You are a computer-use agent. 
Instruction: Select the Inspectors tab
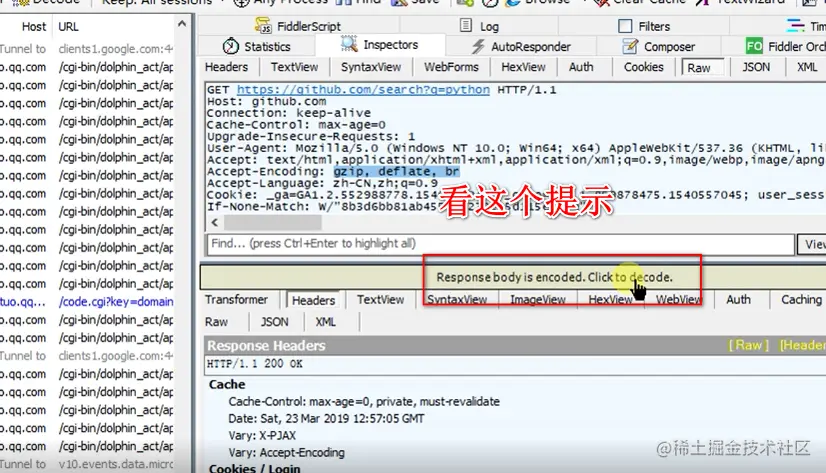(x=380, y=45)
